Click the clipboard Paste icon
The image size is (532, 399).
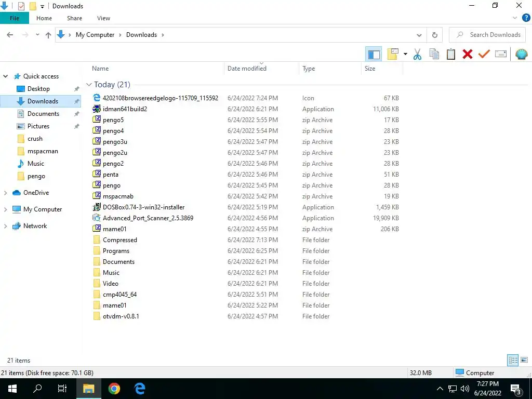[450, 54]
